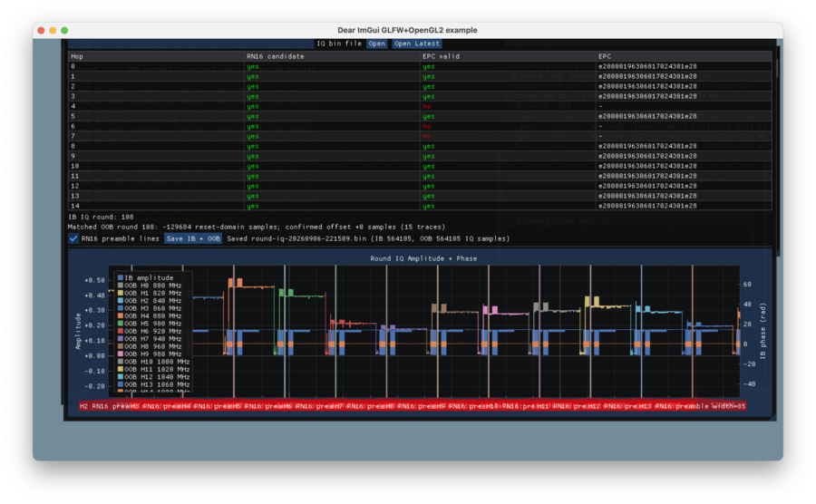Click the Hop column header
This screenshot has width=816, height=504.
click(x=156, y=56)
